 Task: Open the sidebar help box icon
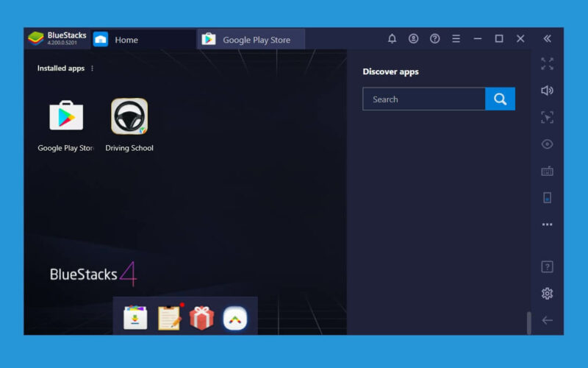tap(547, 267)
